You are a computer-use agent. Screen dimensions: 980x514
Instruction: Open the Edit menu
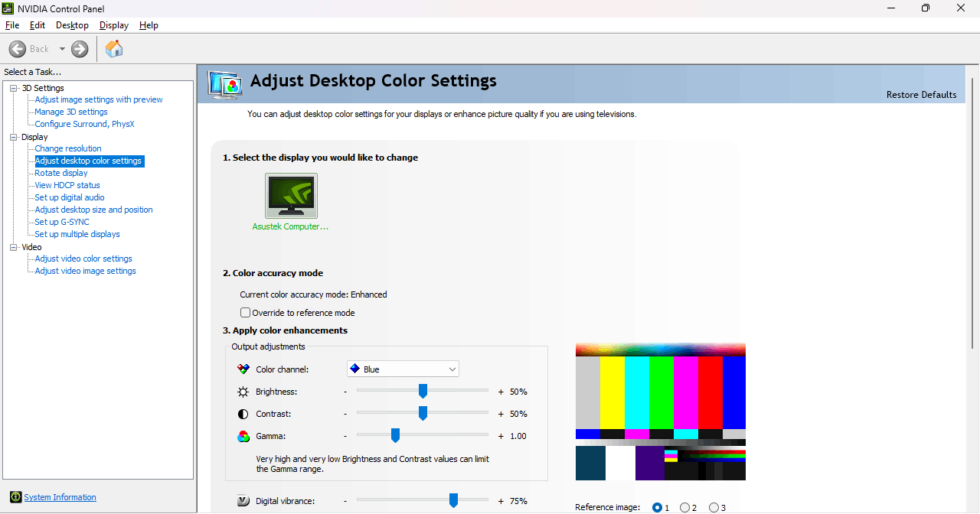[38, 25]
